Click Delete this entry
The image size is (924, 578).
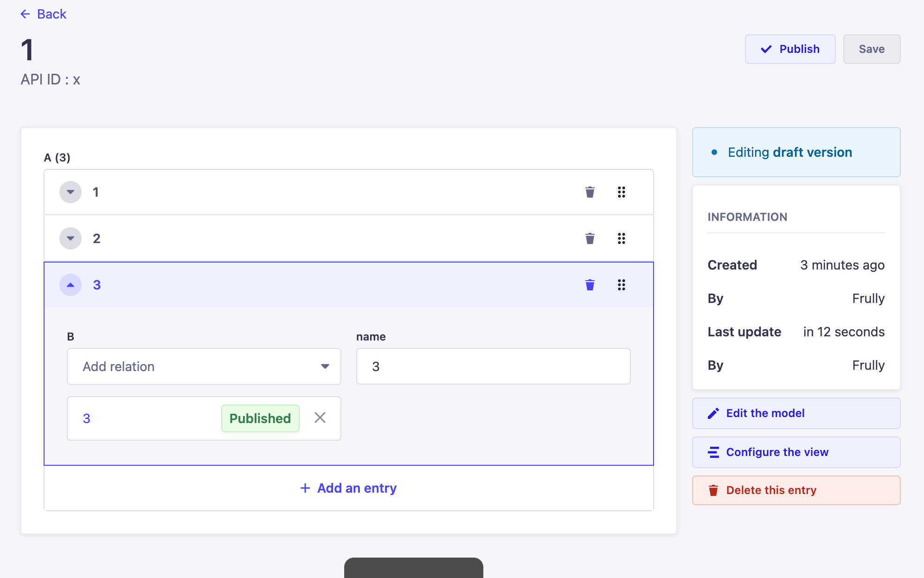[796, 490]
